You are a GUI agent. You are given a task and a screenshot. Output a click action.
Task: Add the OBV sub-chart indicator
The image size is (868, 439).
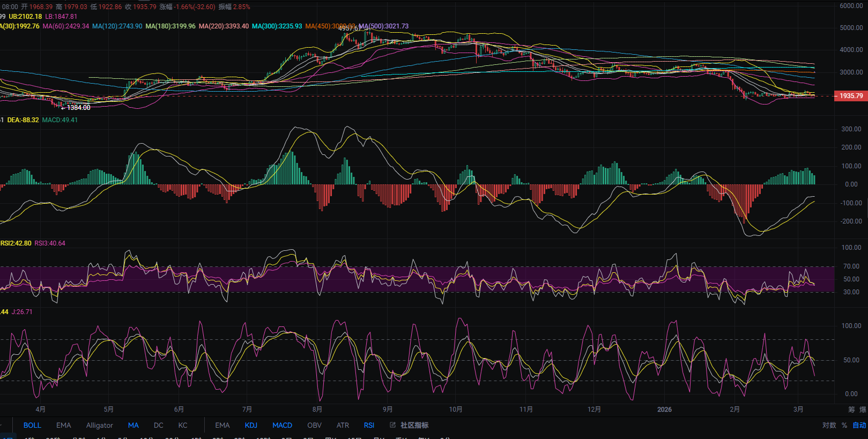[314, 425]
